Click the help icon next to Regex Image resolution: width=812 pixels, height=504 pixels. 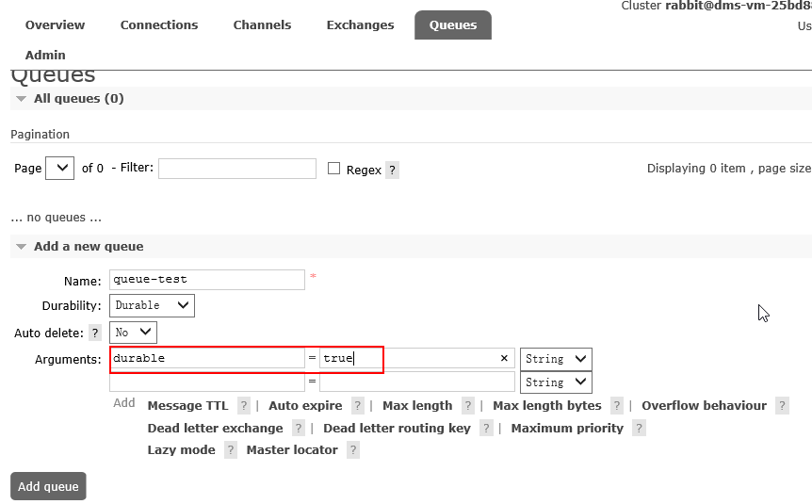[392, 170]
